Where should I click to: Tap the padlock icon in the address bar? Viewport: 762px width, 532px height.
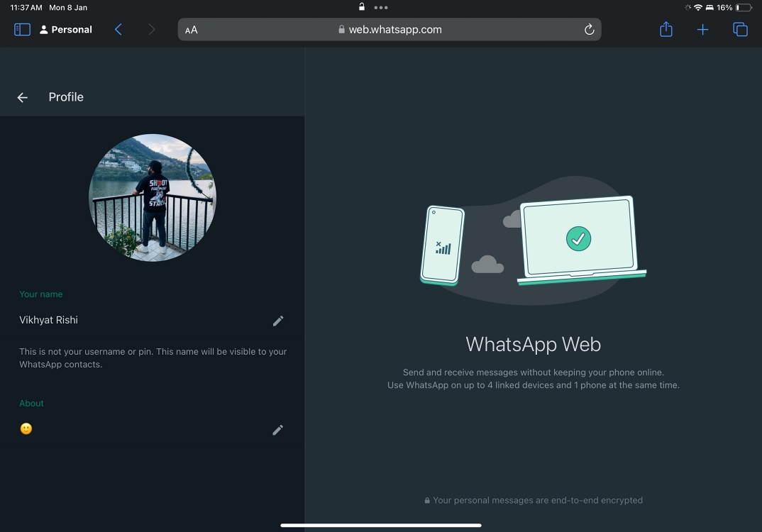(342, 30)
